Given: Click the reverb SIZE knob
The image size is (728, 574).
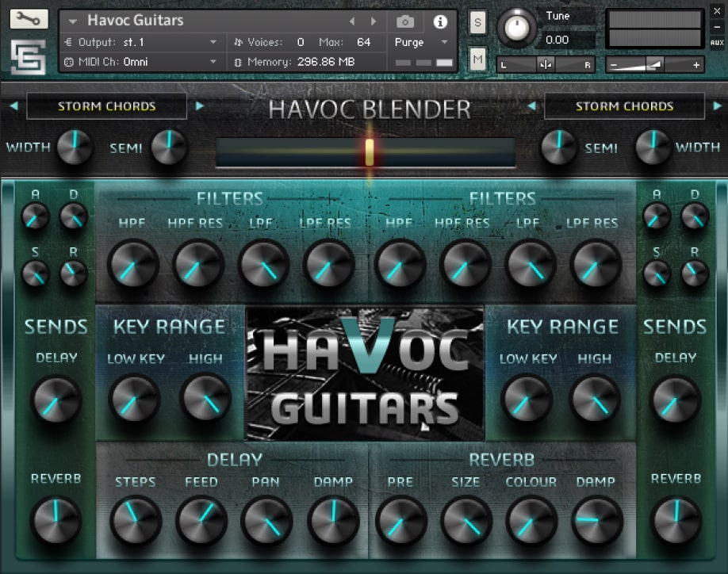Looking at the screenshot, I should click(466, 520).
